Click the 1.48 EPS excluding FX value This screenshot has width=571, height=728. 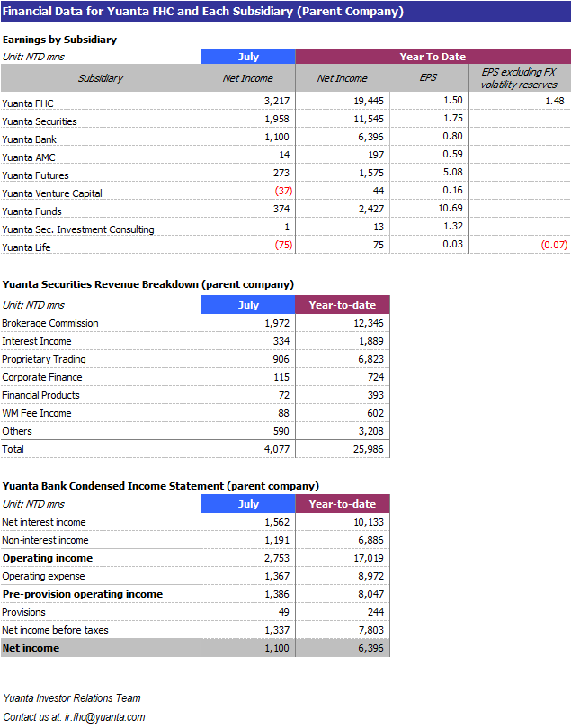[x=555, y=101]
